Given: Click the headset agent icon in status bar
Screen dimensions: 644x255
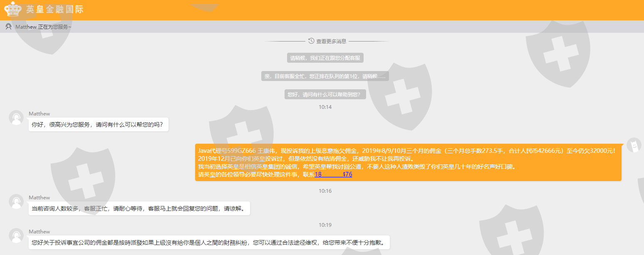Looking at the screenshot, I should pos(8,27).
